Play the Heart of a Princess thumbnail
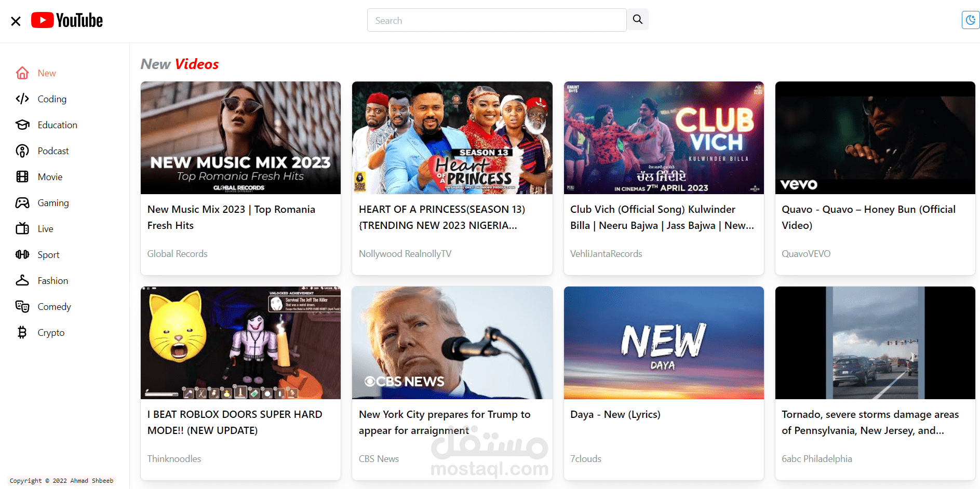This screenshot has width=980, height=489. [x=452, y=138]
